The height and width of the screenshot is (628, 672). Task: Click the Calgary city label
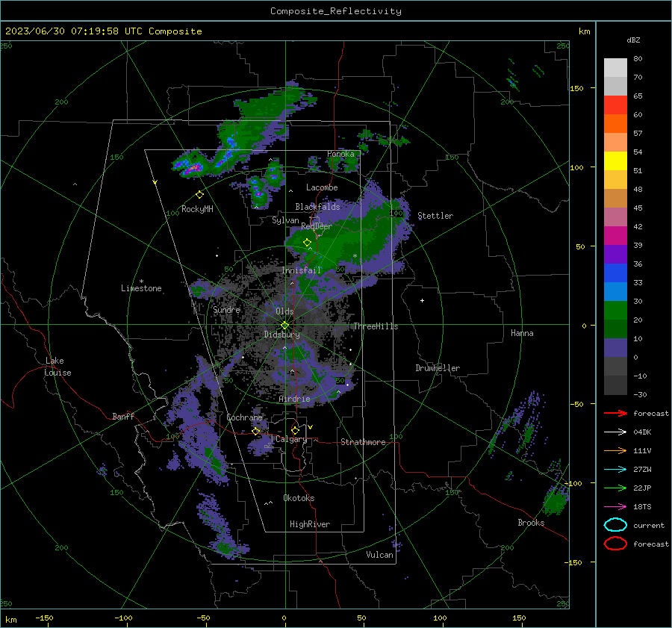[x=291, y=439]
